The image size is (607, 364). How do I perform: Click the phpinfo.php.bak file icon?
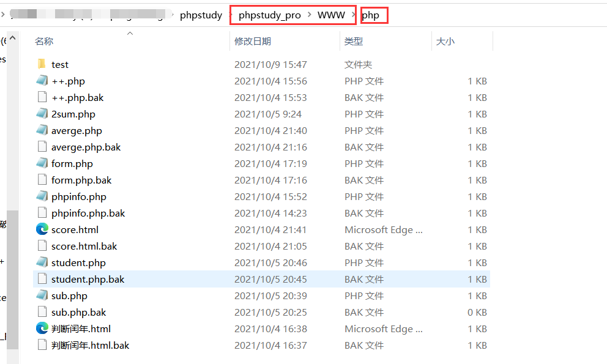click(x=42, y=213)
